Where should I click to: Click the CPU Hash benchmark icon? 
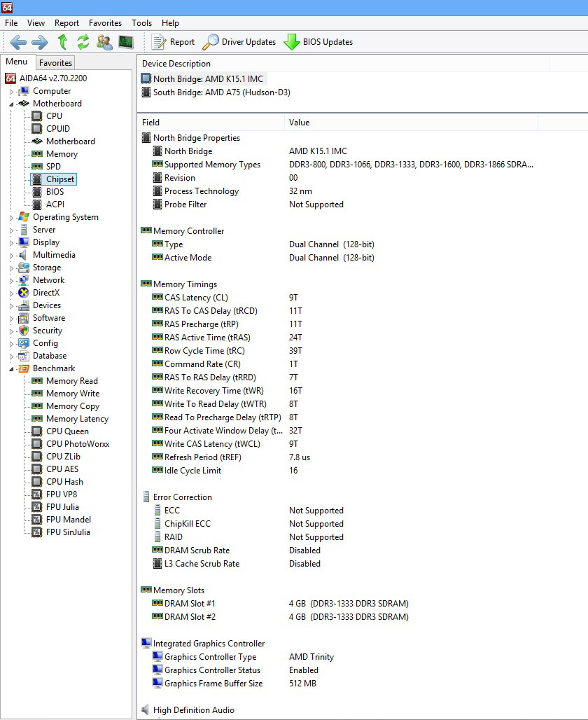click(36, 482)
